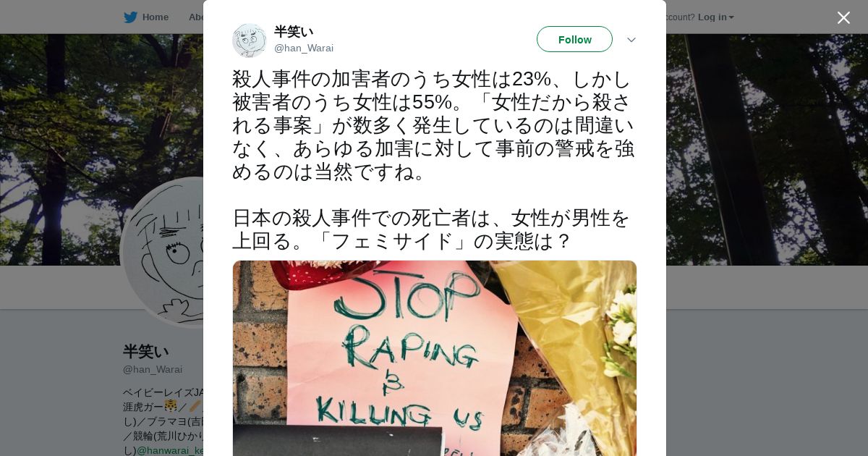Click the @han_Warai handle under the profile name
Viewport: 868px width, 456px height.
pos(153,369)
